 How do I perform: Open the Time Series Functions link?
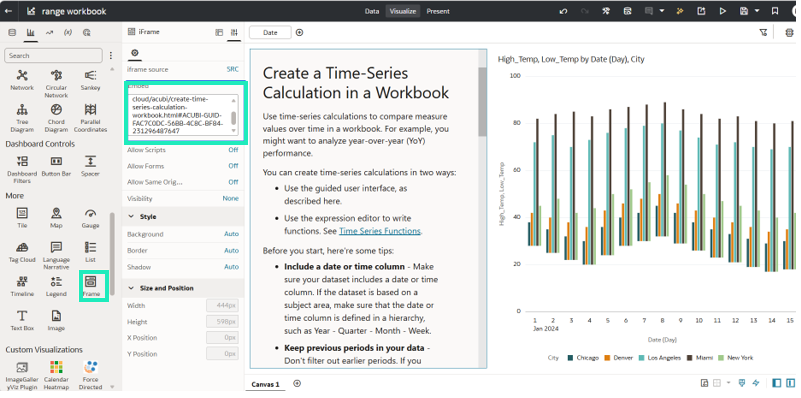tap(380, 231)
